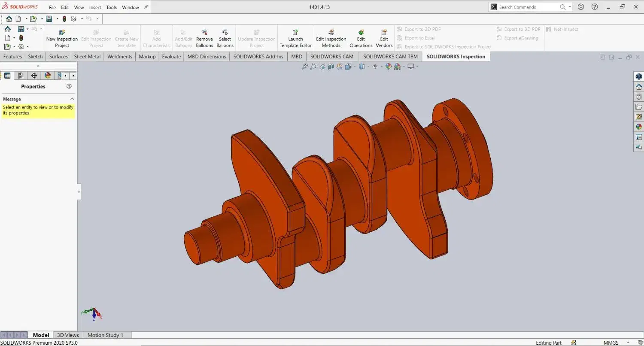Click the Zoom to Fit icon

pyautogui.click(x=304, y=67)
